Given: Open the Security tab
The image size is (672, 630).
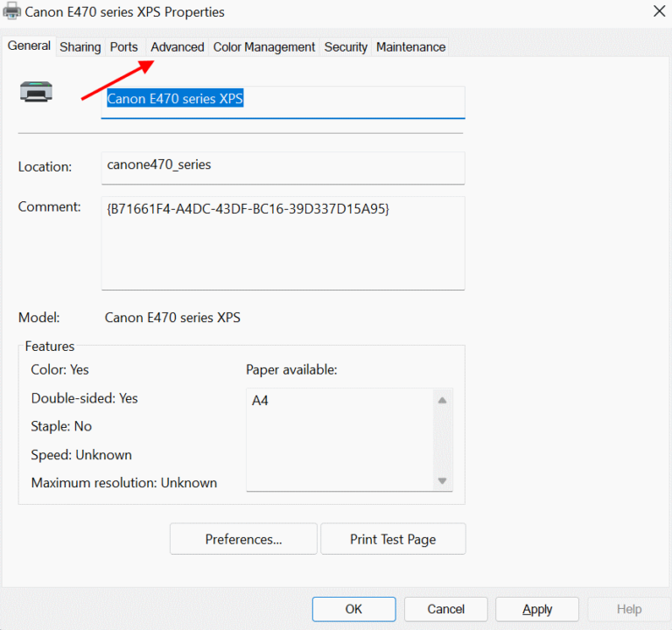Looking at the screenshot, I should click(346, 47).
